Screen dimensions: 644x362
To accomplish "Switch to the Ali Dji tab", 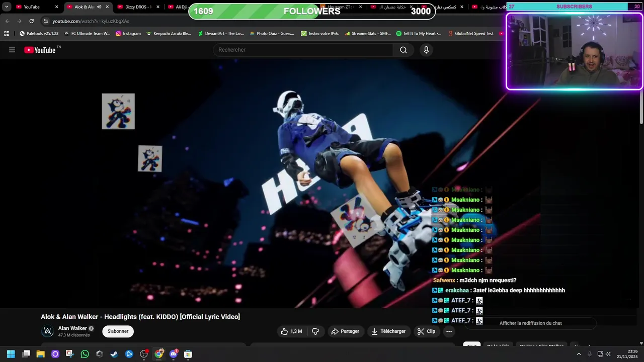I will 178,7.
